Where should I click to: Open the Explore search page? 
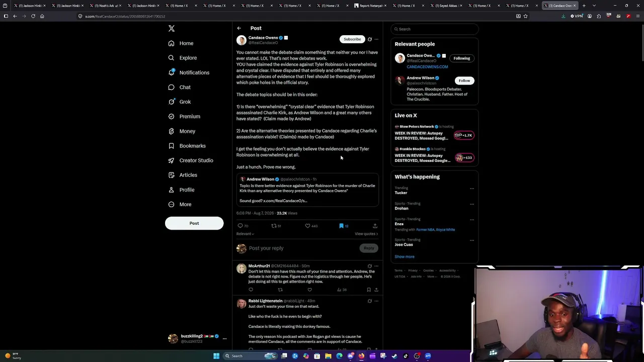[x=183, y=58]
